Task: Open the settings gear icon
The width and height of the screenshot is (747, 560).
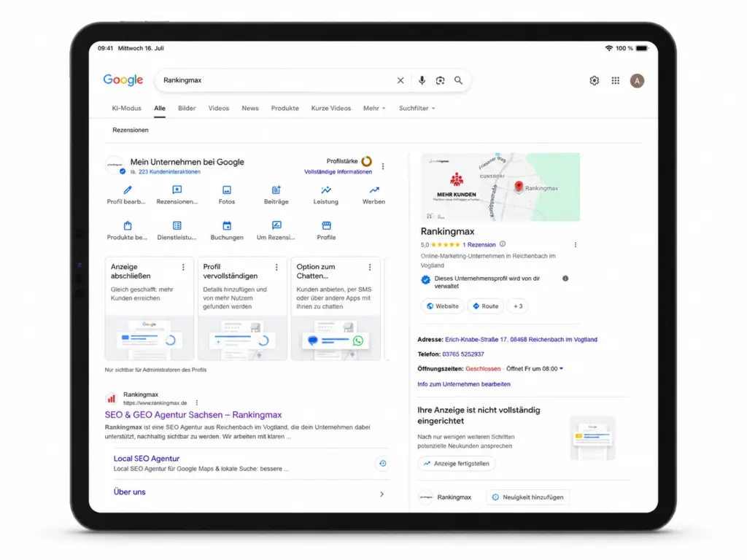Action: tap(594, 80)
